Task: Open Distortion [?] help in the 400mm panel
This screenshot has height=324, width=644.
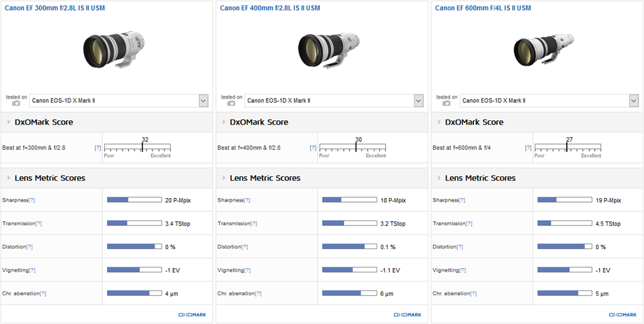Action: 245,247
